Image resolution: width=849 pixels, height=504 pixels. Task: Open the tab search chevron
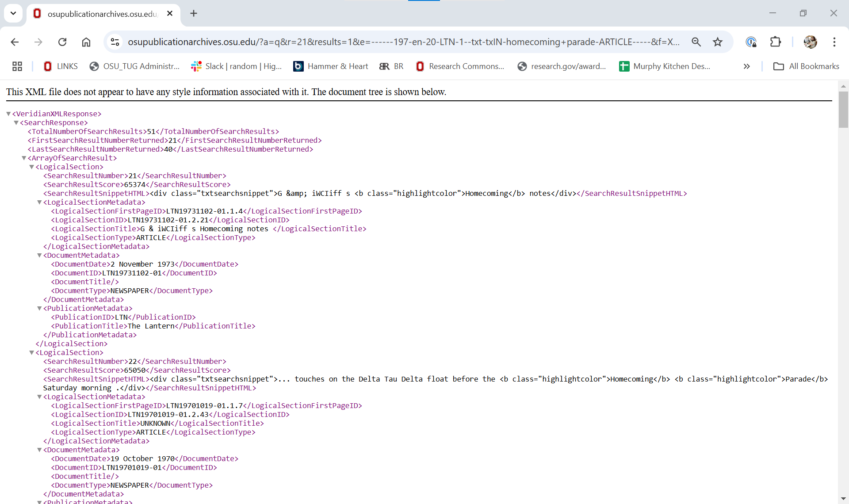[13, 13]
